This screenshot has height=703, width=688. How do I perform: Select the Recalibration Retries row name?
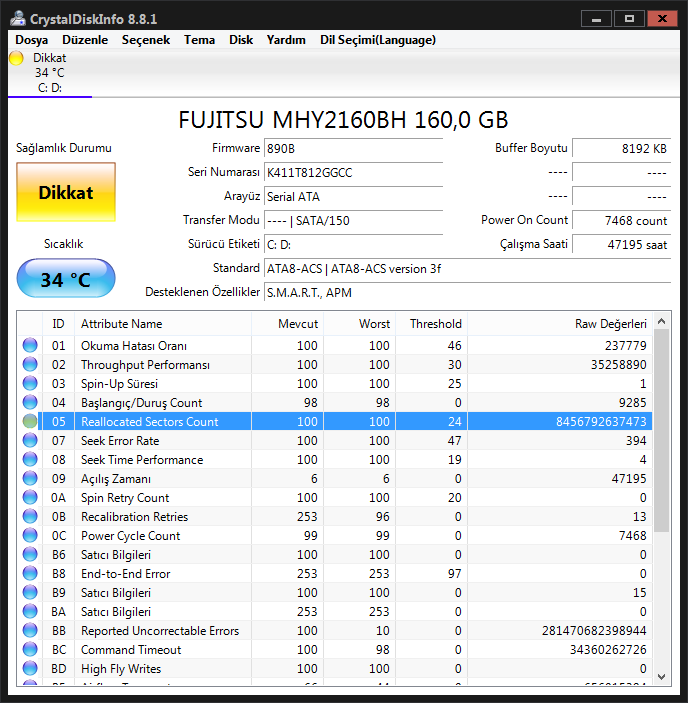pos(134,516)
